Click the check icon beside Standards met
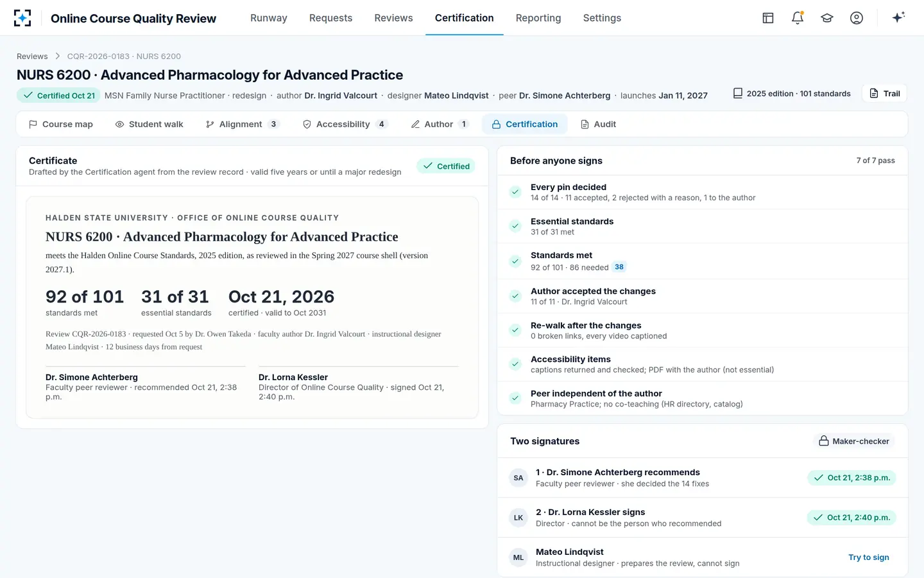Image resolution: width=924 pixels, height=578 pixels. pyautogui.click(x=515, y=261)
